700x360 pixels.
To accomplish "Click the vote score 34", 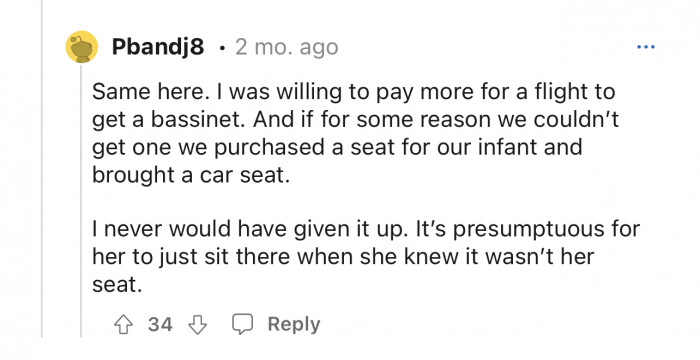I will coord(160,325).
